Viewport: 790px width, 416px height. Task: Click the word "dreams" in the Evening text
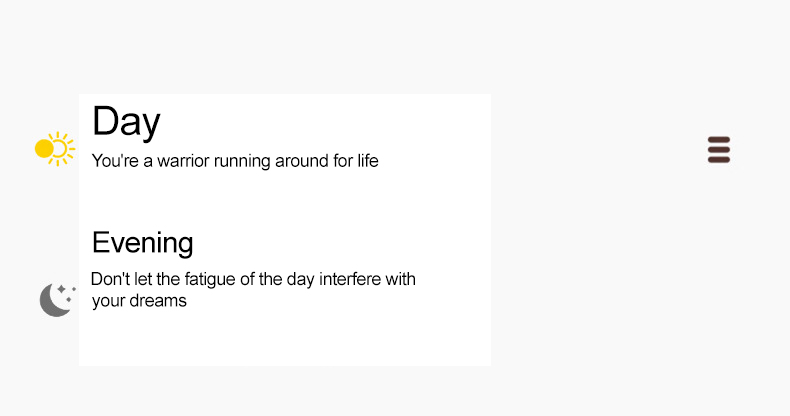[x=158, y=300]
